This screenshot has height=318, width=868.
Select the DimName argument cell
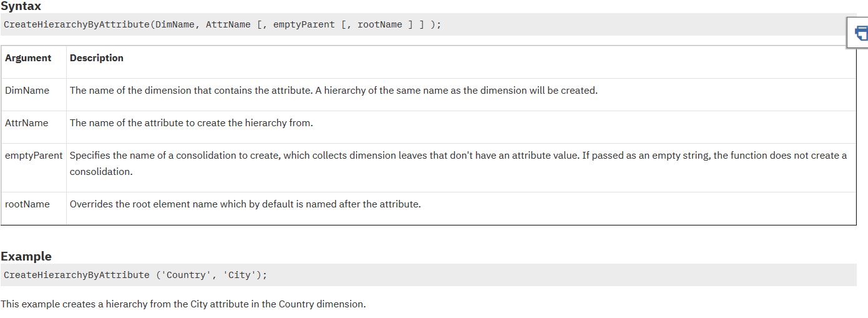(27, 91)
